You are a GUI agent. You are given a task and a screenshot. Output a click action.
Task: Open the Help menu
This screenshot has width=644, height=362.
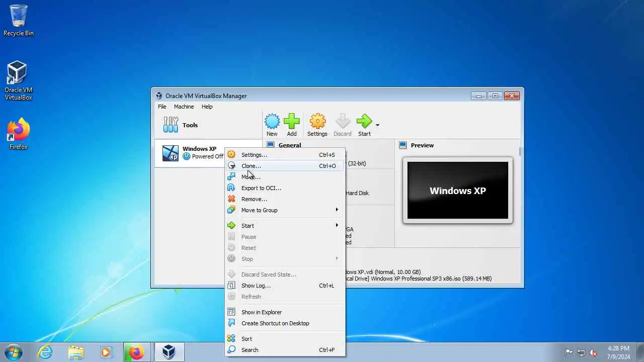point(207,107)
